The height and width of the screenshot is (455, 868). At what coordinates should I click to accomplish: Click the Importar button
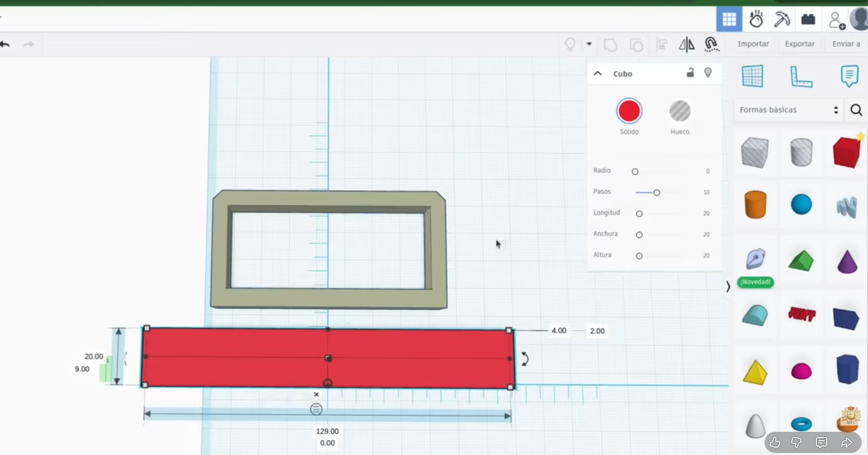coord(753,44)
